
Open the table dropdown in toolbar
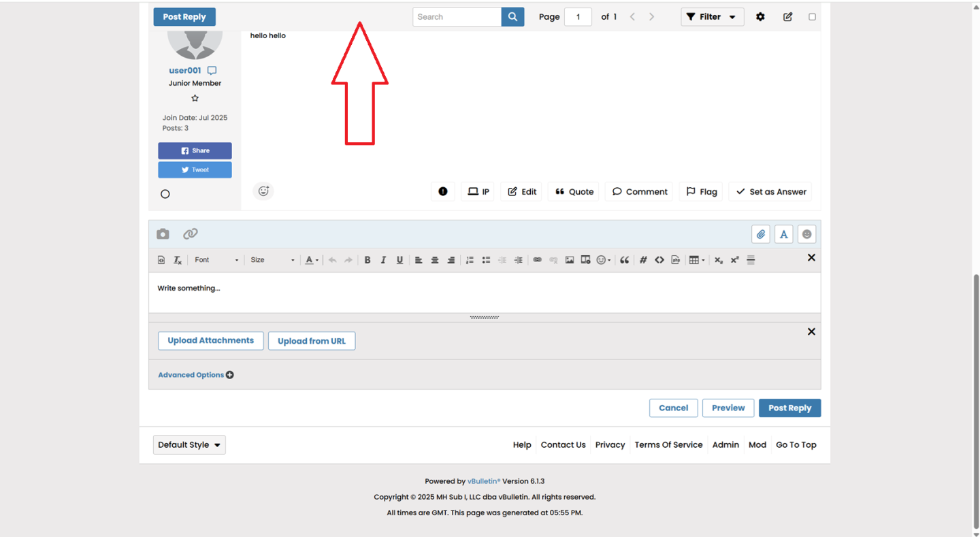(696, 260)
